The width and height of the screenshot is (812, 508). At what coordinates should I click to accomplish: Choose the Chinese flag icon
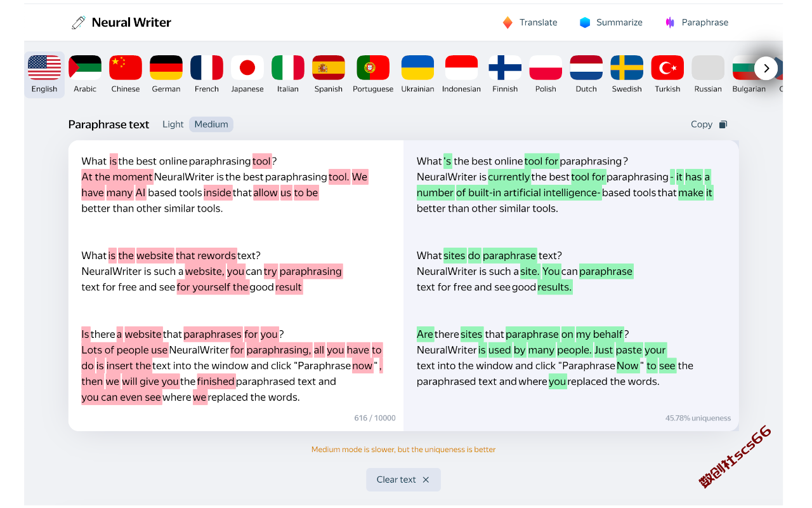click(x=126, y=68)
